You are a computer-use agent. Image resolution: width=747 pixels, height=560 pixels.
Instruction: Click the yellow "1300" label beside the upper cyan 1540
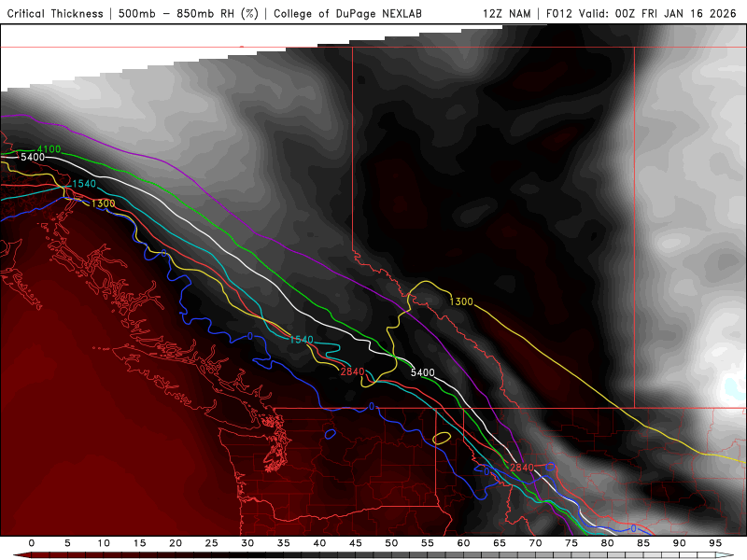(x=104, y=203)
